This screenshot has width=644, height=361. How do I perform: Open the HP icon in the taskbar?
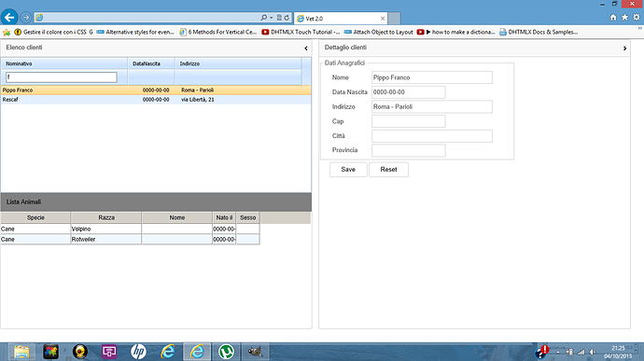[x=138, y=352]
